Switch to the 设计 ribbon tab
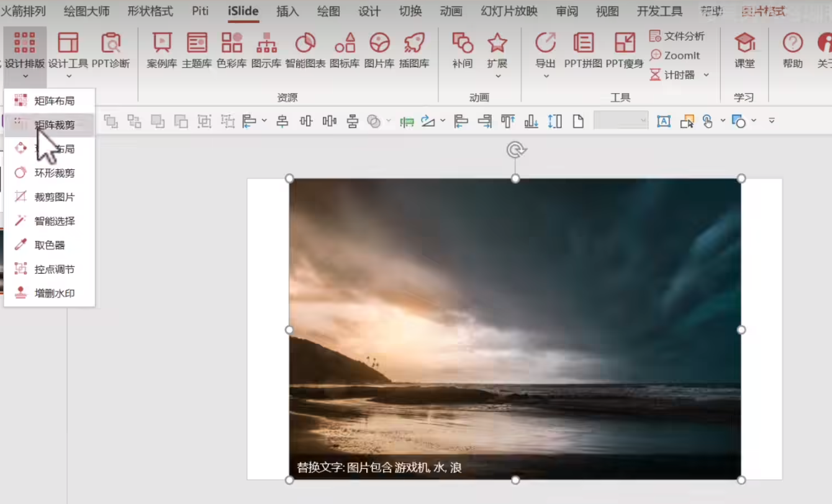 [369, 11]
